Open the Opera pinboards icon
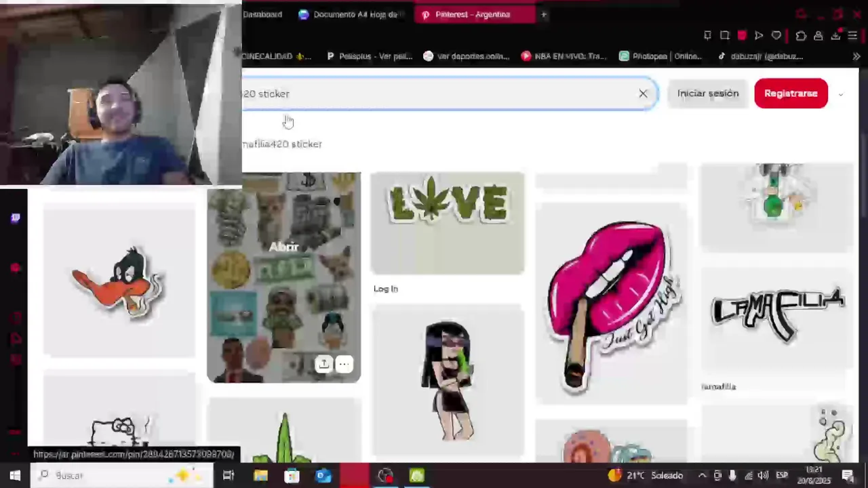 (707, 35)
